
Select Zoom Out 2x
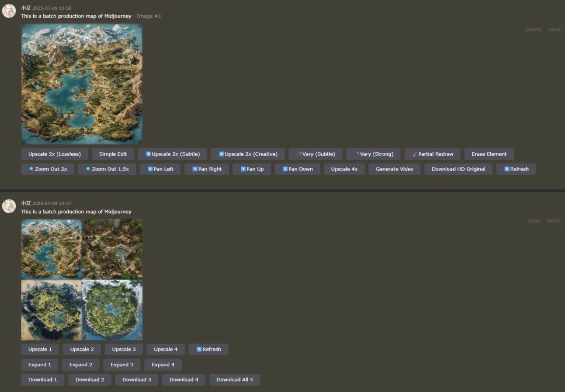point(48,169)
